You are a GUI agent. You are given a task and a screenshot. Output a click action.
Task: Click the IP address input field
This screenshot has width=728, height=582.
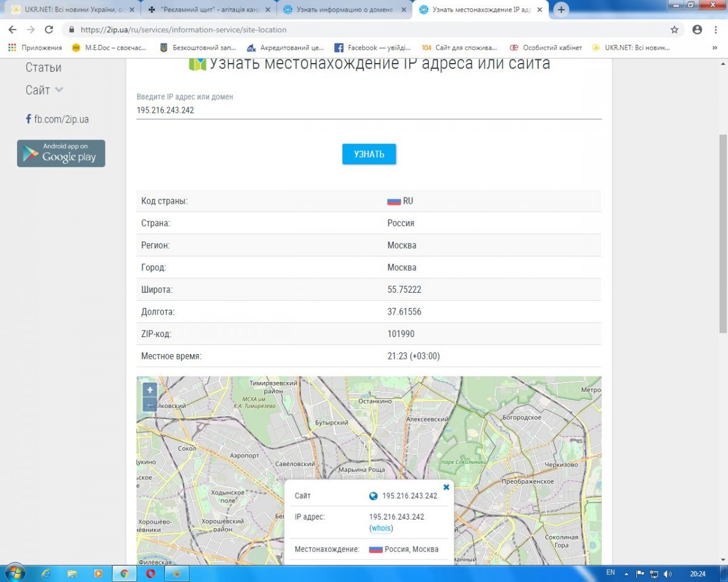368,110
